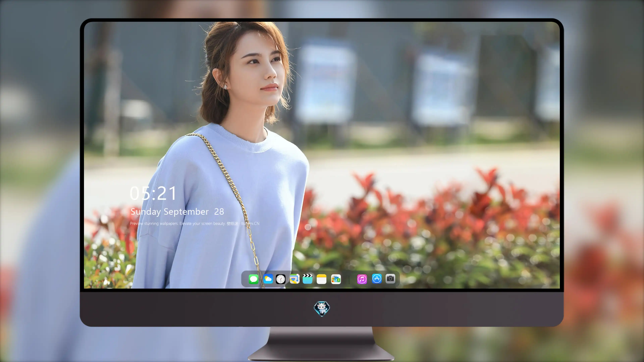Open the Messages app in the dock
Viewport: 644px width, 362px height.
[254, 279]
